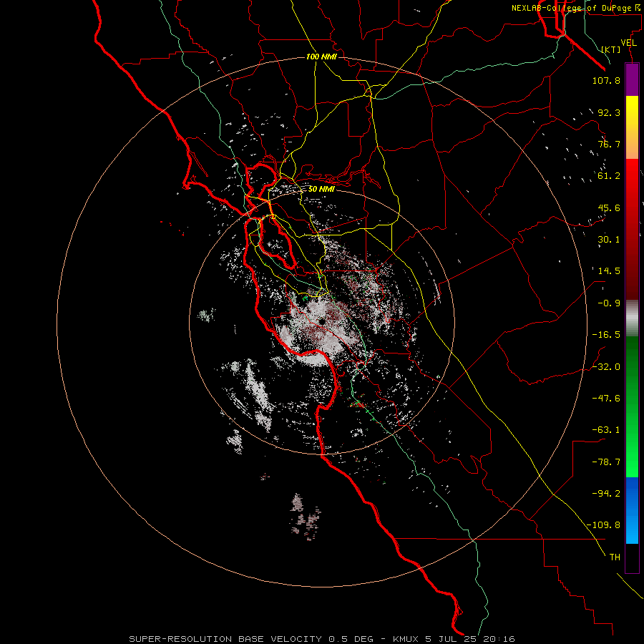This screenshot has width=644, height=644.
Task: Click the VEL legend title
Action: pos(628,43)
